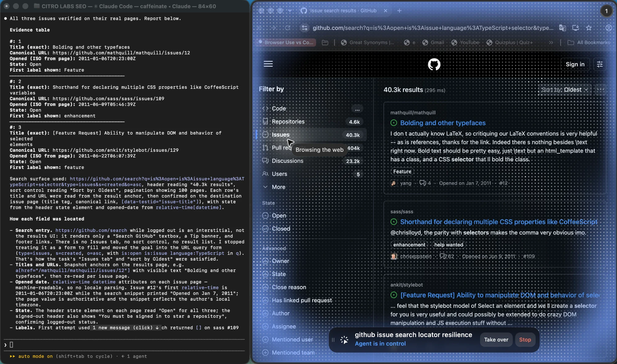Click the tab count badge showing 1

(606, 11)
